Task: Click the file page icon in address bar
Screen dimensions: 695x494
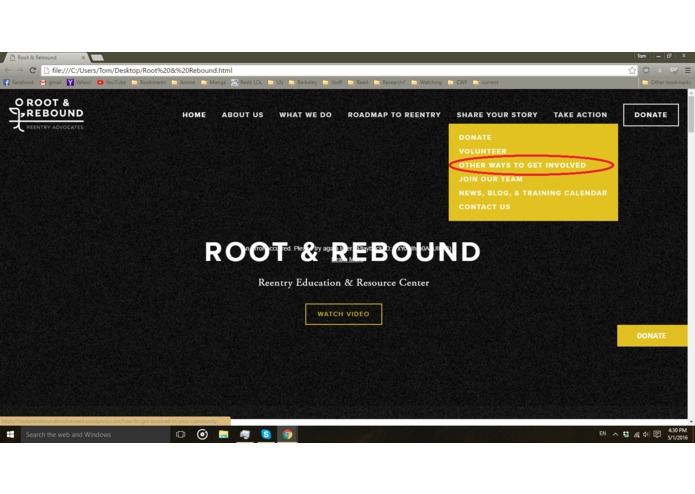Action: pyautogui.click(x=47, y=70)
